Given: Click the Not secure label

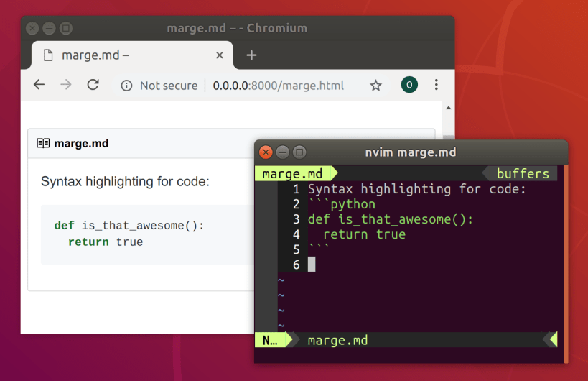Looking at the screenshot, I should pyautogui.click(x=169, y=86).
